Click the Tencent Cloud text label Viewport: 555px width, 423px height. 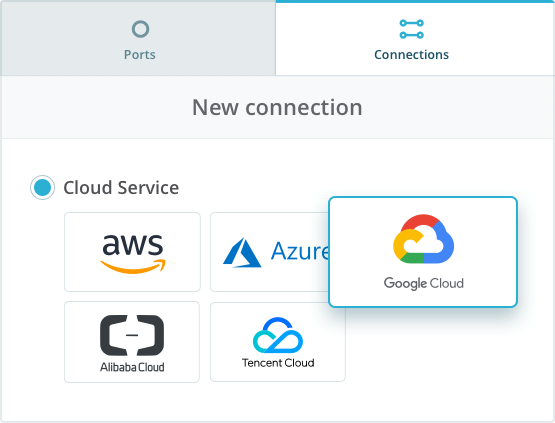[x=278, y=363]
